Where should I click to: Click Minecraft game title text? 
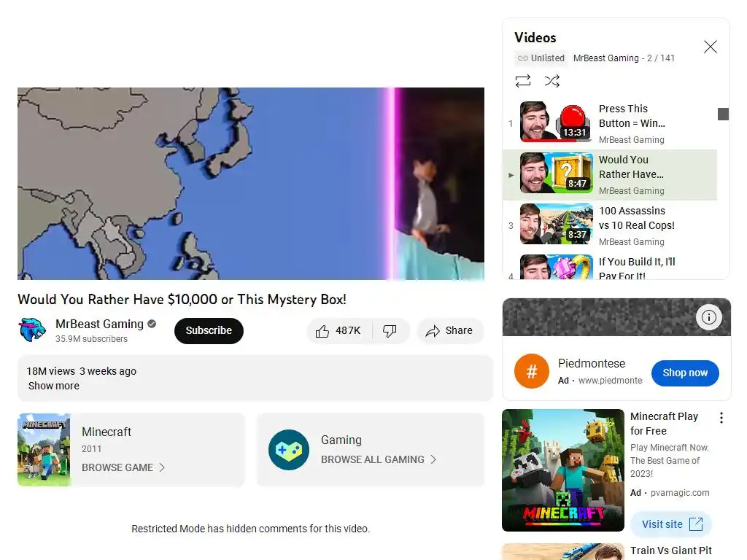click(107, 432)
